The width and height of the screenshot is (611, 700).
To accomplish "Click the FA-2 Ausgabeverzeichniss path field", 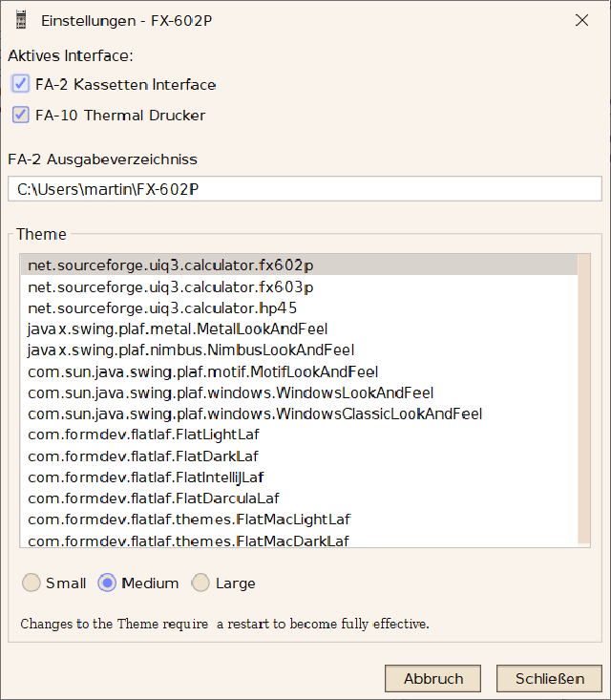I will point(305,189).
